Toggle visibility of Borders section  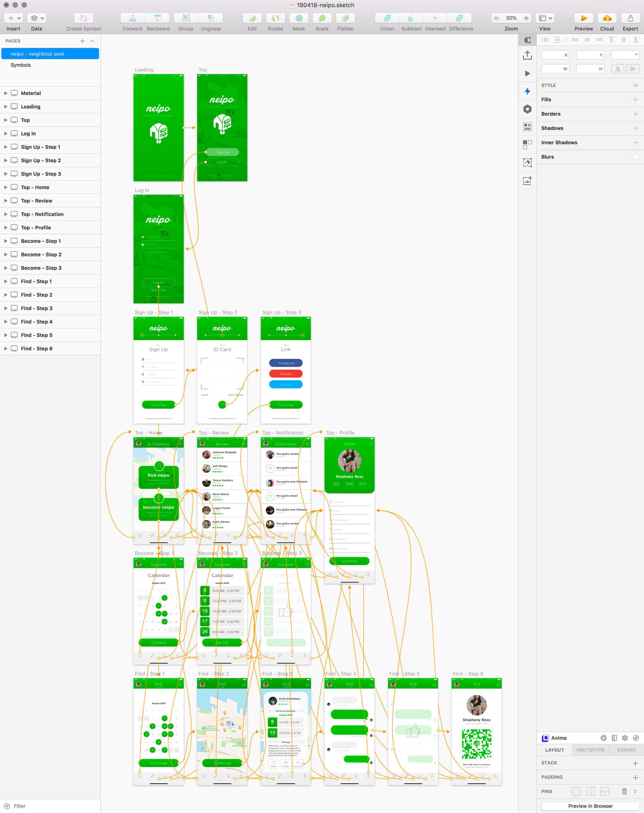pos(551,114)
